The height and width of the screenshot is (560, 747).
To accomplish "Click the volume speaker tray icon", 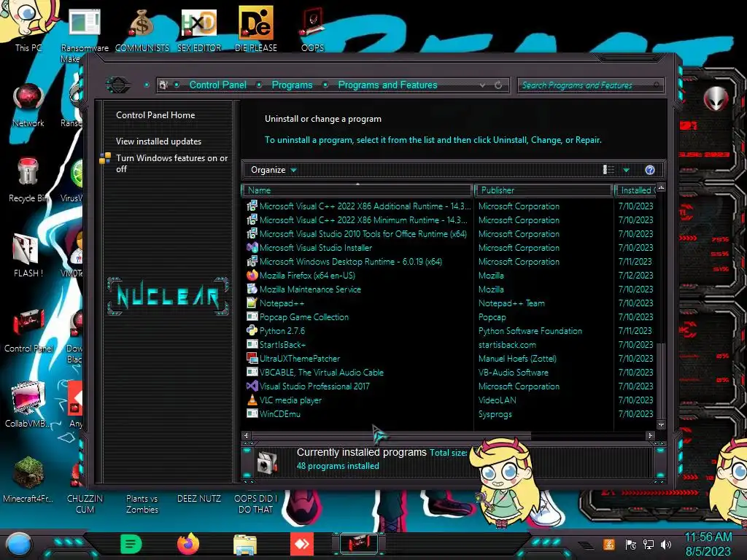I will click(x=666, y=544).
